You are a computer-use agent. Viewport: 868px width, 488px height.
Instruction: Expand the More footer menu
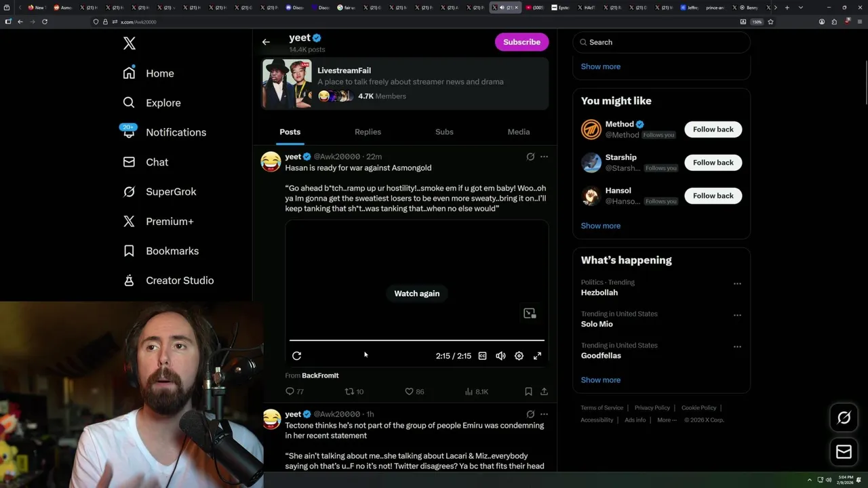pyautogui.click(x=666, y=420)
